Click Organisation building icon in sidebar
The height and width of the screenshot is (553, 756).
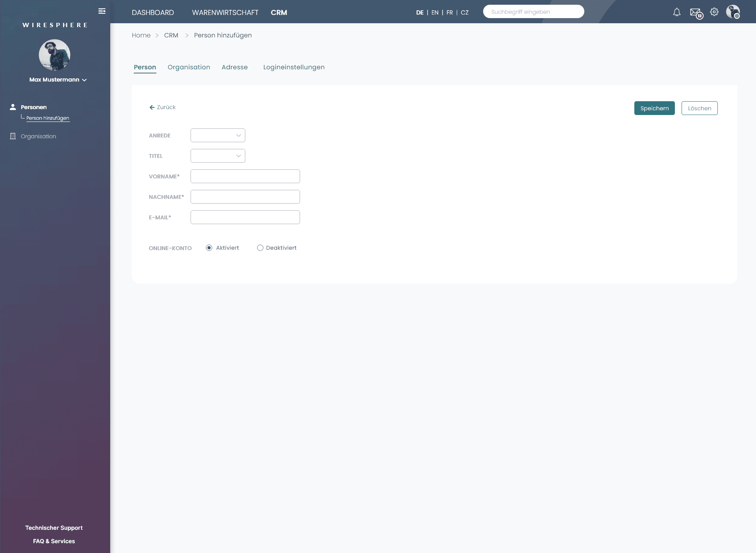coord(13,136)
